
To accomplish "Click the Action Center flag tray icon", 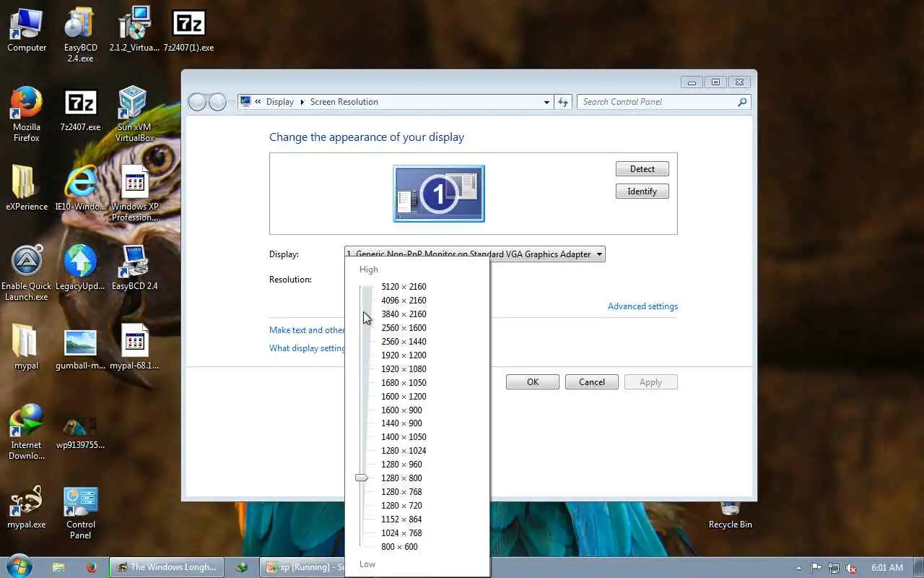I will (816, 568).
